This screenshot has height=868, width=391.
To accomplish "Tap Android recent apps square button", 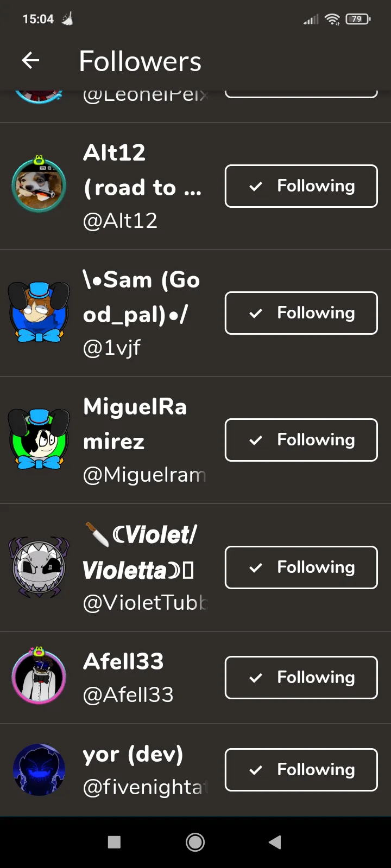I will click(x=114, y=842).
